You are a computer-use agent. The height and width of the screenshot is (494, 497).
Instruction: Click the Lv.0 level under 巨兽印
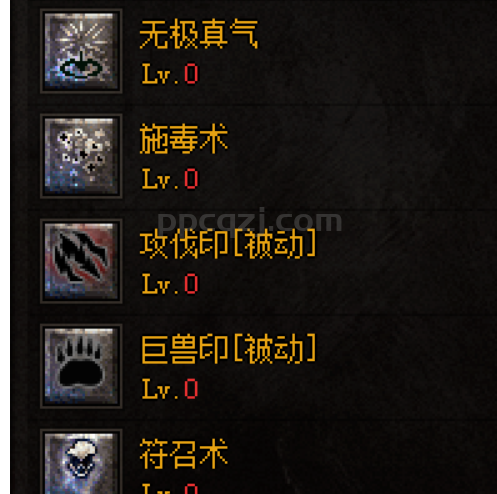pos(170,389)
